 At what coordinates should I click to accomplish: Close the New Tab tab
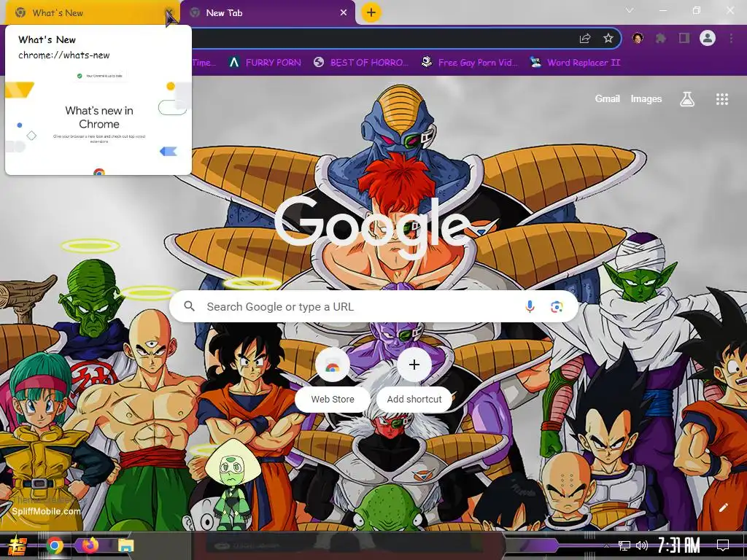click(344, 13)
